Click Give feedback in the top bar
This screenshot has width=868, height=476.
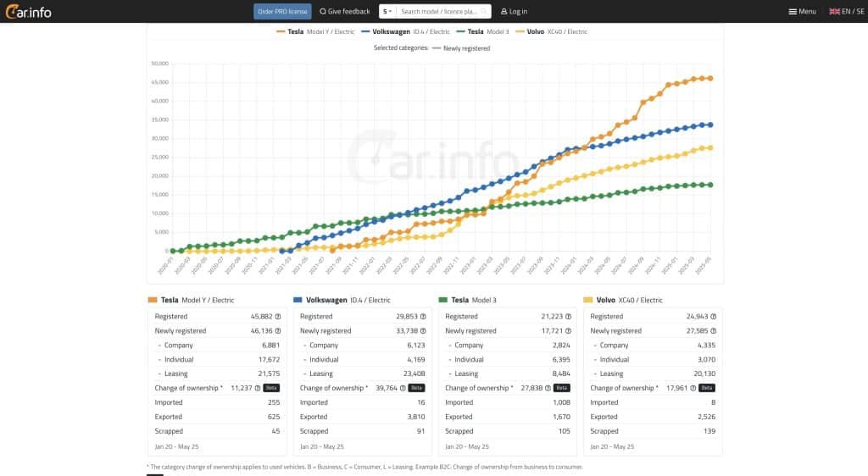pyautogui.click(x=345, y=12)
